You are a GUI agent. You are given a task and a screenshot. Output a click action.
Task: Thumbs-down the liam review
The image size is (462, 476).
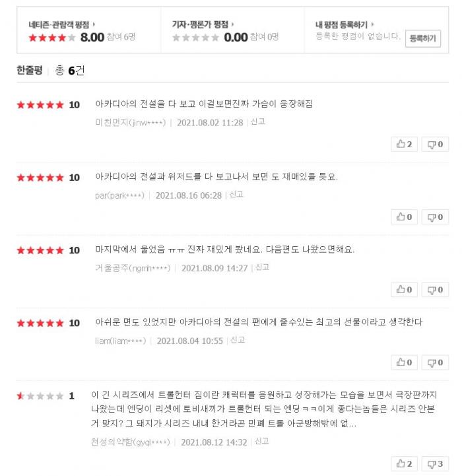435,362
